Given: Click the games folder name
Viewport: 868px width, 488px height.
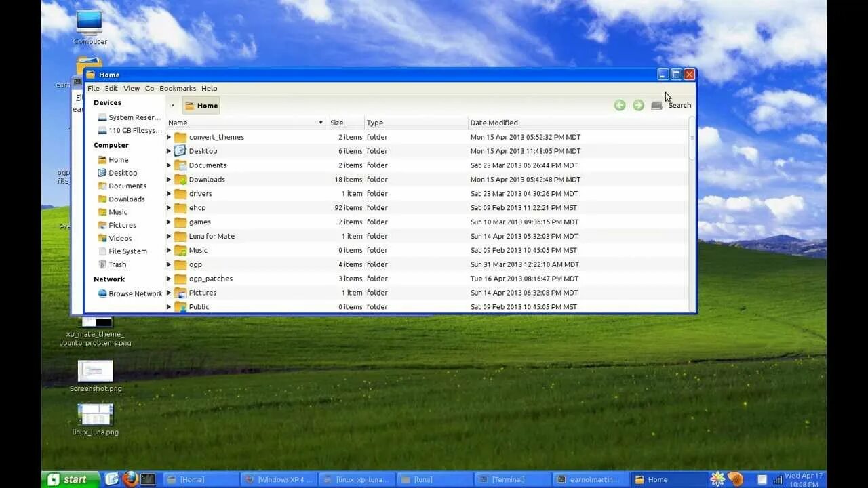Looking at the screenshot, I should tap(200, 222).
